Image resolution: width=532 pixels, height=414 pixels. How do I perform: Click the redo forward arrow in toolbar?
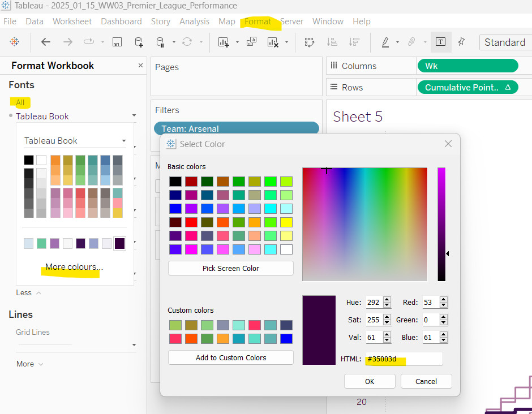[x=68, y=42]
